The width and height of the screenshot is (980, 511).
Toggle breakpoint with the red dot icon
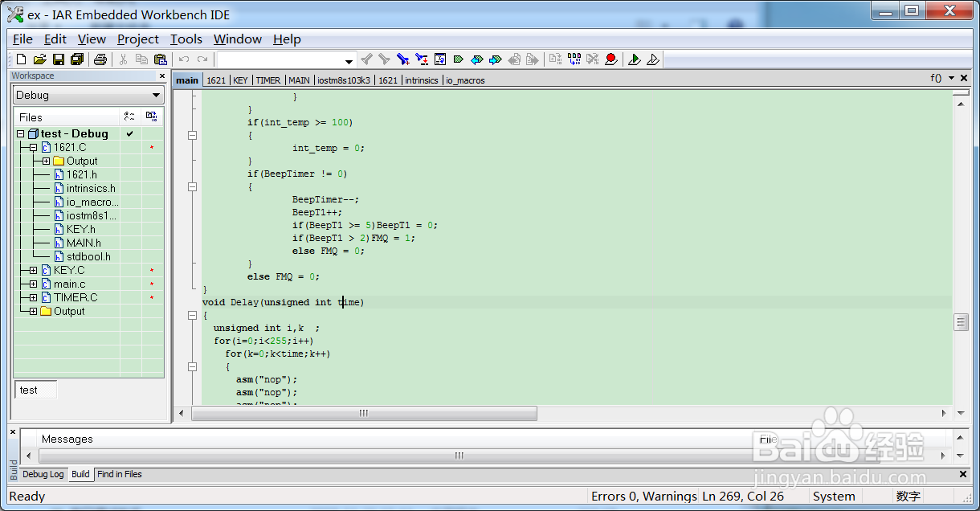coord(611,59)
